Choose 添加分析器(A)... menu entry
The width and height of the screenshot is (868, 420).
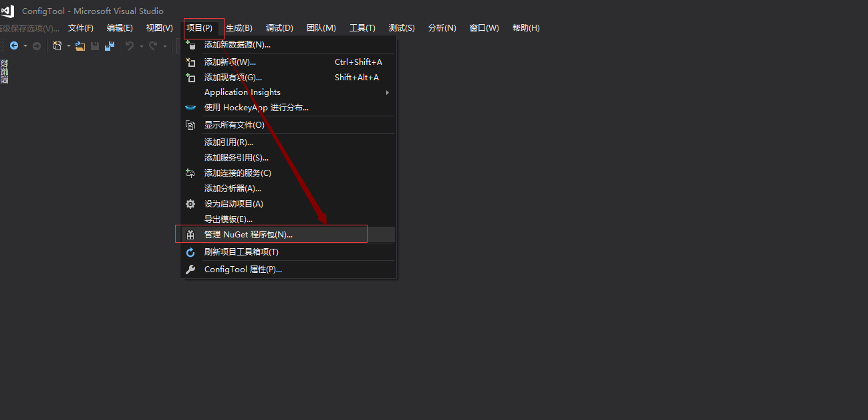(x=289, y=189)
